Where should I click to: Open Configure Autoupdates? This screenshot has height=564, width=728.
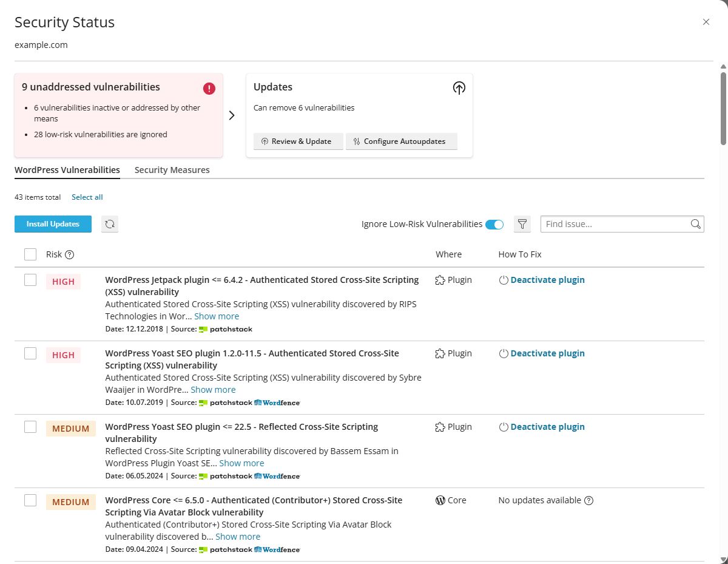pos(402,141)
